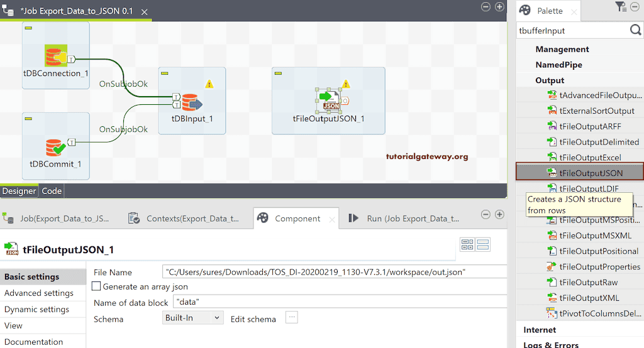
Task: Select the View settings section
Action: (43, 326)
